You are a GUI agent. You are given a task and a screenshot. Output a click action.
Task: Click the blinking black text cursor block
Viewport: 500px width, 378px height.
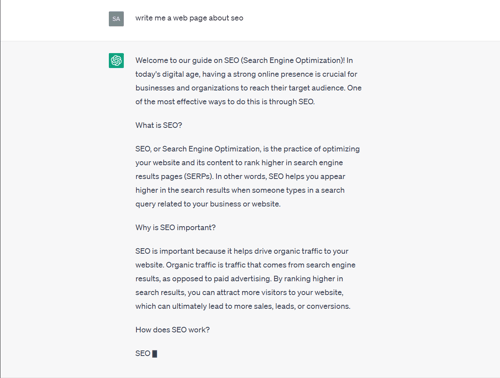(155, 354)
